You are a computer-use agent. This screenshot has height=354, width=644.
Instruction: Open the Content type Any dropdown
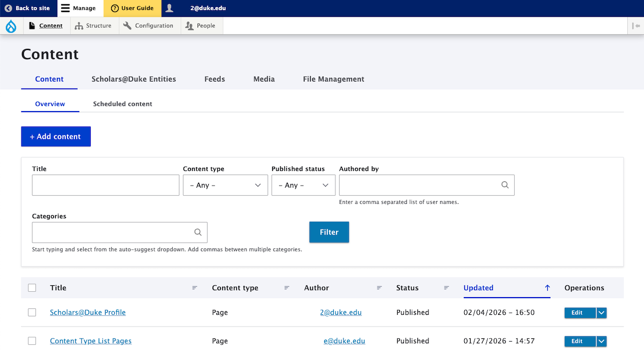(225, 185)
